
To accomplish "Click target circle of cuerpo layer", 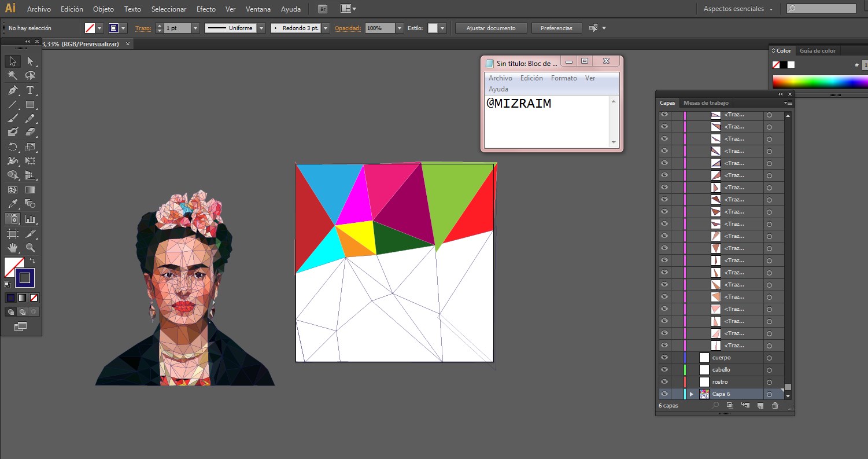I will click(x=769, y=358).
